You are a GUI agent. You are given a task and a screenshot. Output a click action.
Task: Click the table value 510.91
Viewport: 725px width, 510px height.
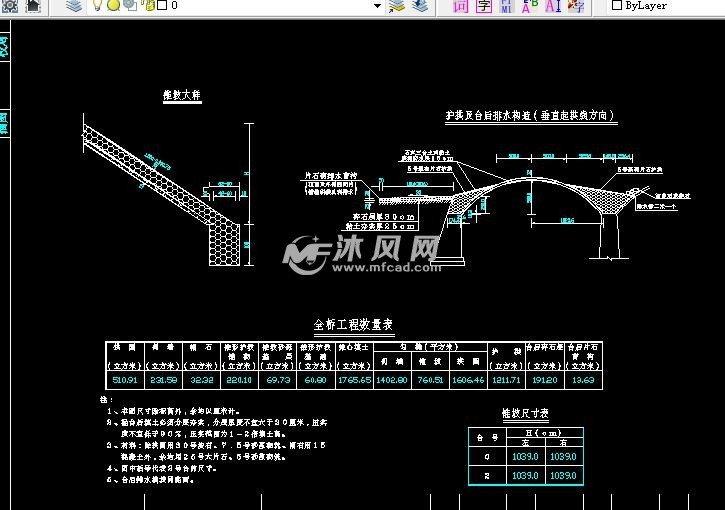[x=125, y=380]
